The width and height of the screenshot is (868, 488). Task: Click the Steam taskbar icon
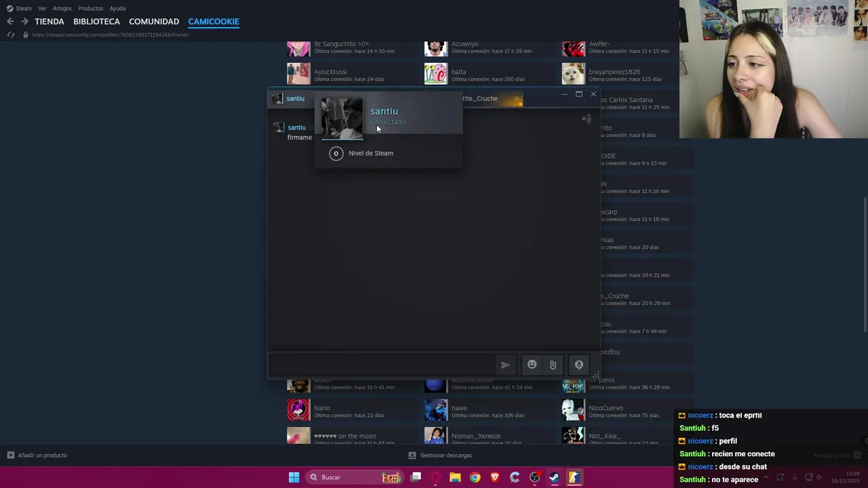pyautogui.click(x=554, y=477)
